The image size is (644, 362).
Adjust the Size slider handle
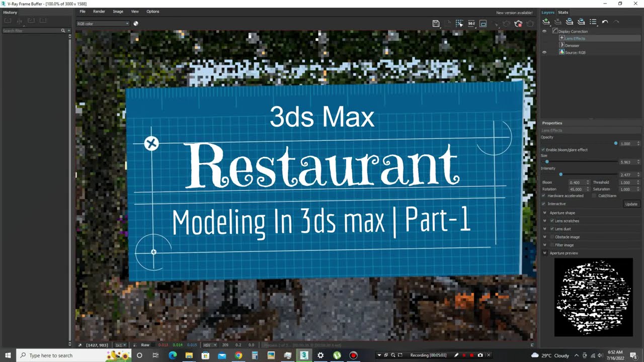tap(547, 162)
